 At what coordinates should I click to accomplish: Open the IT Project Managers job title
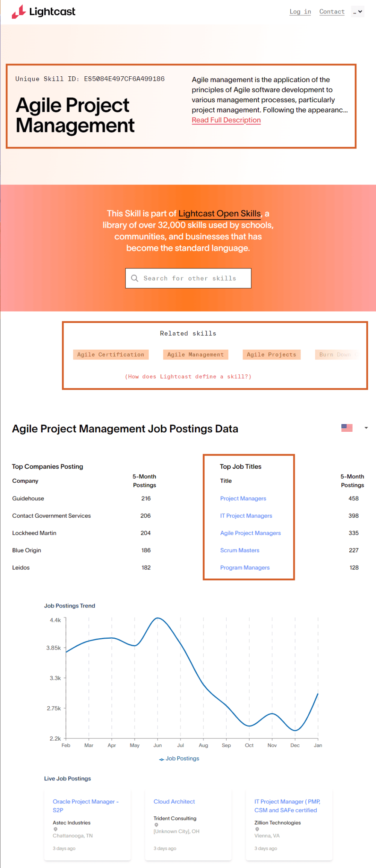pos(246,516)
